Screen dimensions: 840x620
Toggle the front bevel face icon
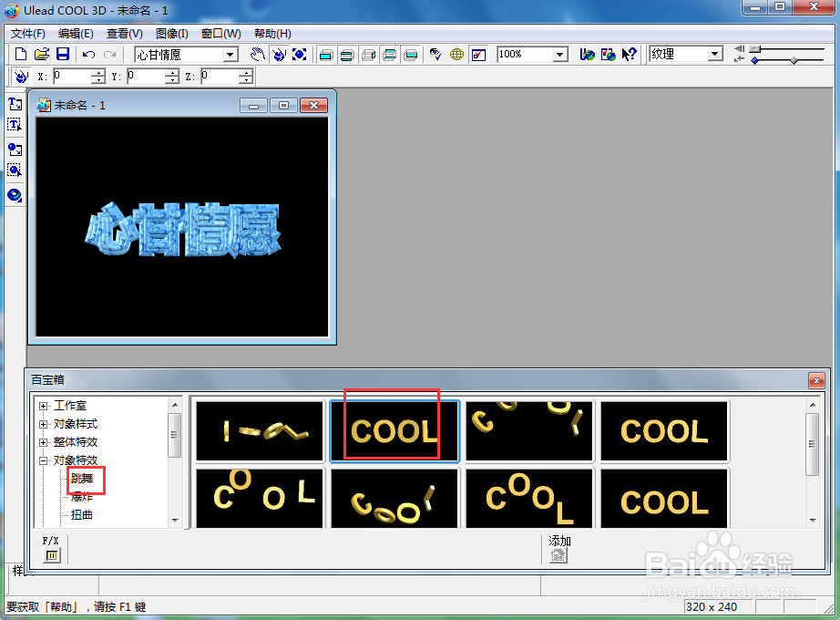pyautogui.click(x=347, y=55)
